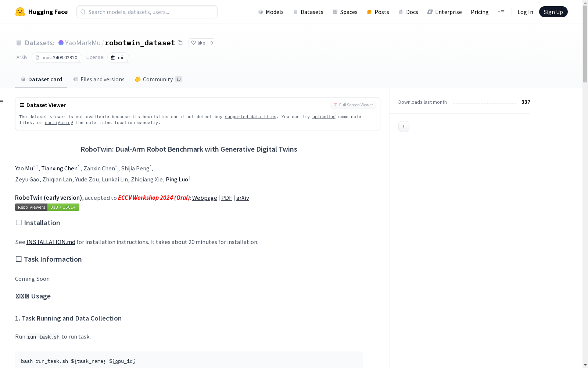Screen dimensions: 588x368
Task: Click the Installation heading
Action: [x=37, y=223]
